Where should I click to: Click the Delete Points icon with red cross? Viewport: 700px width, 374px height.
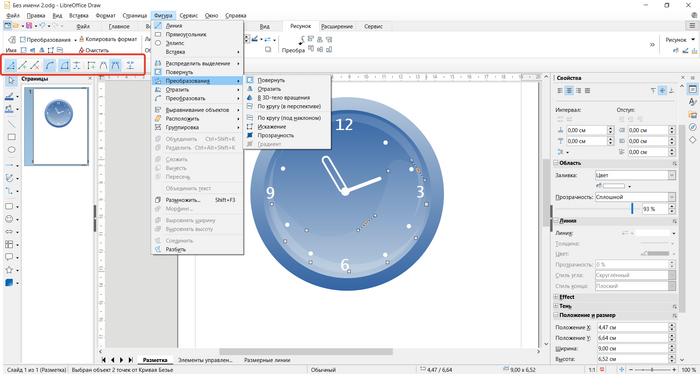click(35, 66)
